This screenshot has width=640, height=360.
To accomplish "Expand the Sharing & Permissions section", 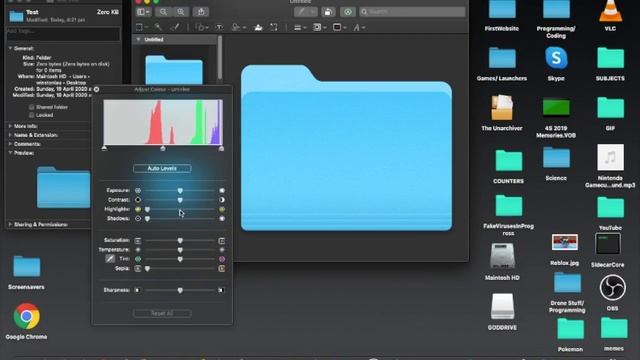I will pos(10,224).
